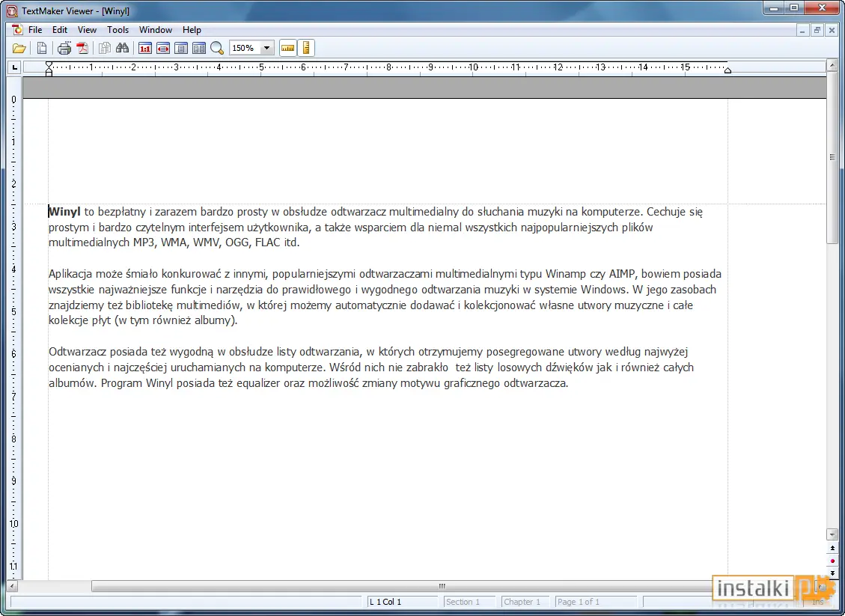Image resolution: width=845 pixels, height=616 pixels.
Task: Toggle the vertical ruler button
Action: [305, 49]
